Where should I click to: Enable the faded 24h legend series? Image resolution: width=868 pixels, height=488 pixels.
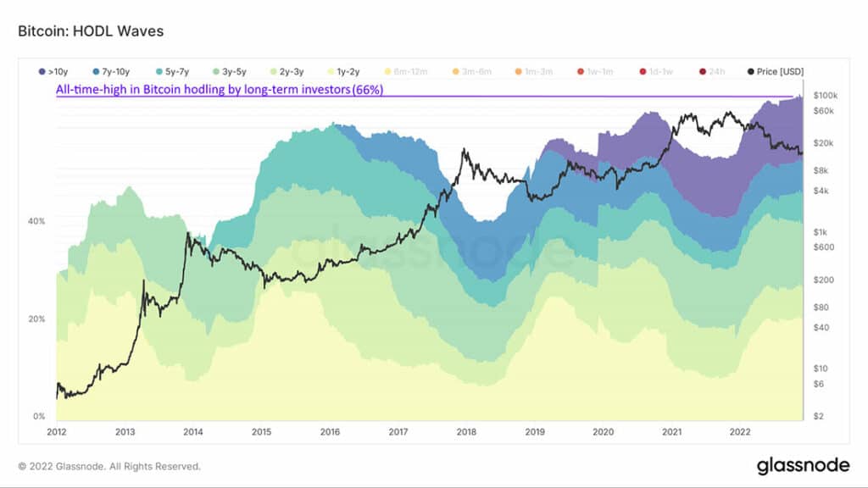click(712, 71)
